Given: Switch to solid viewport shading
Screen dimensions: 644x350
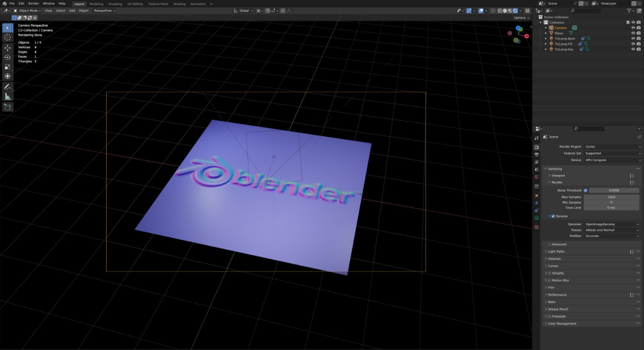Looking at the screenshot, I should click(504, 10).
